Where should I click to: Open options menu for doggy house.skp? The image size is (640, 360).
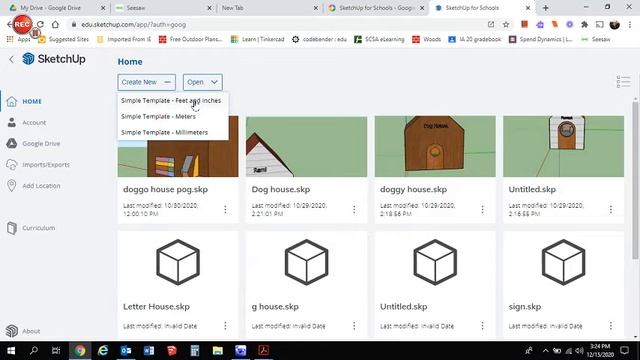pos(482,209)
